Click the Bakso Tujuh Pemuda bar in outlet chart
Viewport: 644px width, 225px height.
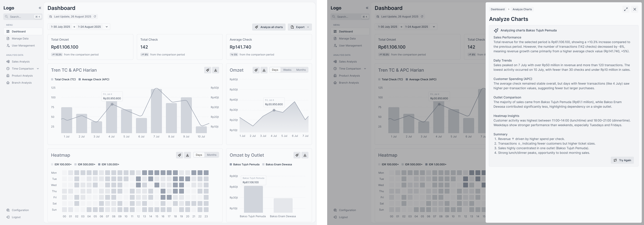[x=253, y=199]
